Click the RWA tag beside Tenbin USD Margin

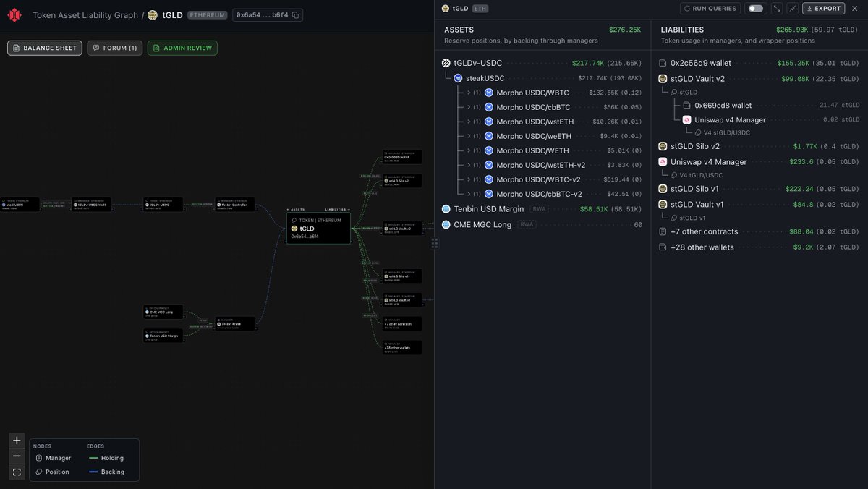click(x=538, y=208)
